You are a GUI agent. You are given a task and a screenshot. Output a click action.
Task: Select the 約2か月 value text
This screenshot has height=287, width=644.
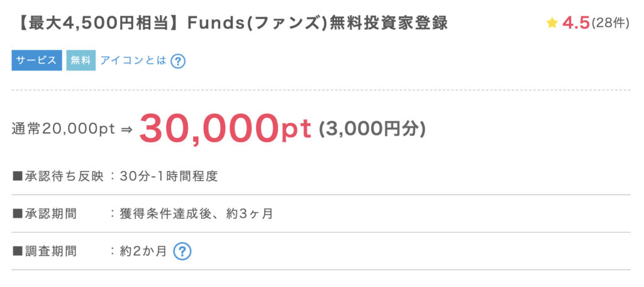pyautogui.click(x=143, y=251)
